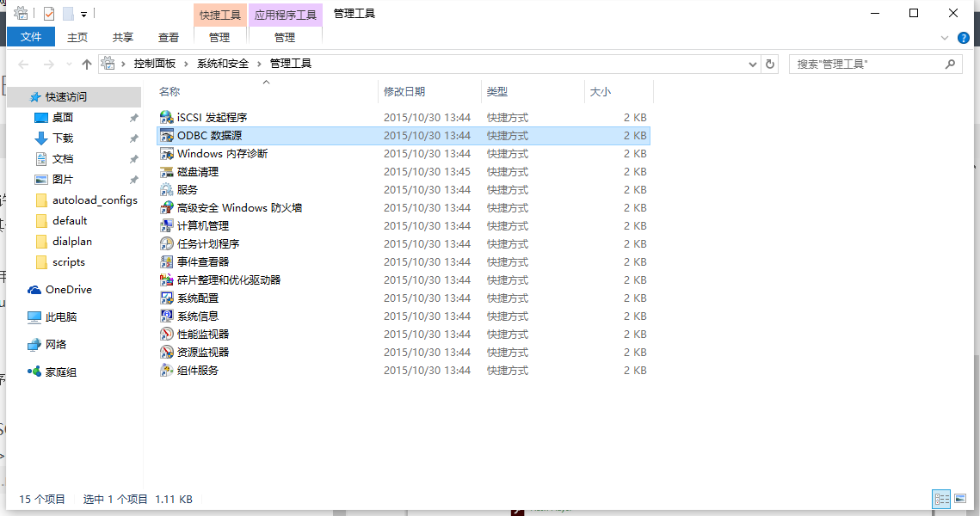Enable details view from the status bar
Viewport: 980px width, 516px height.
click(x=941, y=499)
